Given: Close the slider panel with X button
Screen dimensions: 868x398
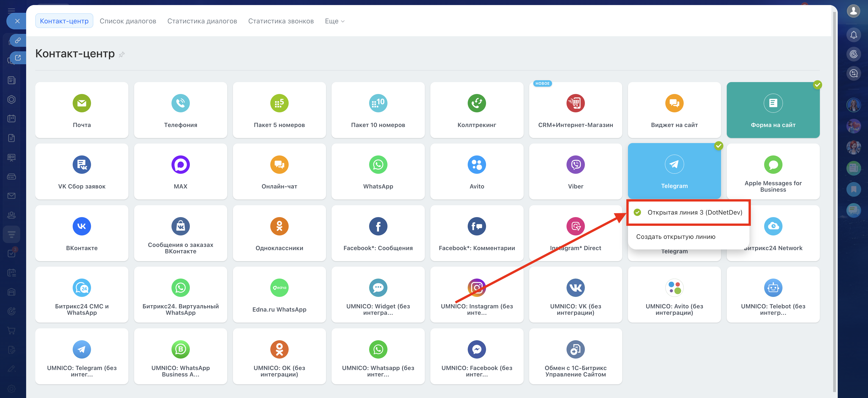Looking at the screenshot, I should [17, 21].
